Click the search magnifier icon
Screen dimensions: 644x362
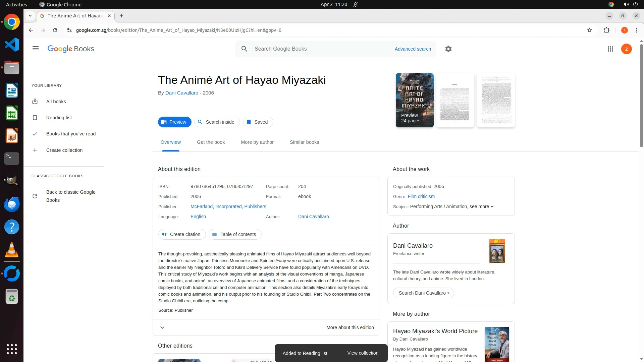244,49
